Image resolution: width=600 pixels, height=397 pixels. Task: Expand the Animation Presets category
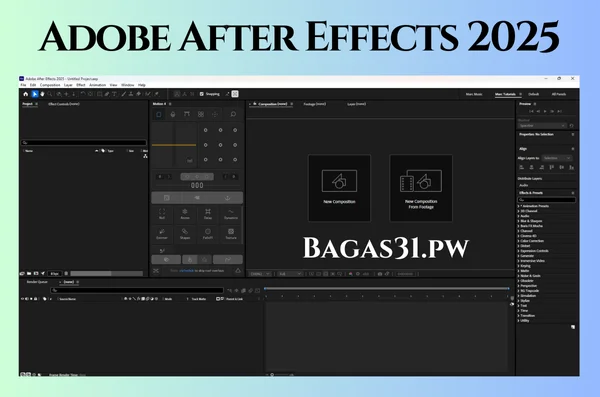click(x=518, y=206)
